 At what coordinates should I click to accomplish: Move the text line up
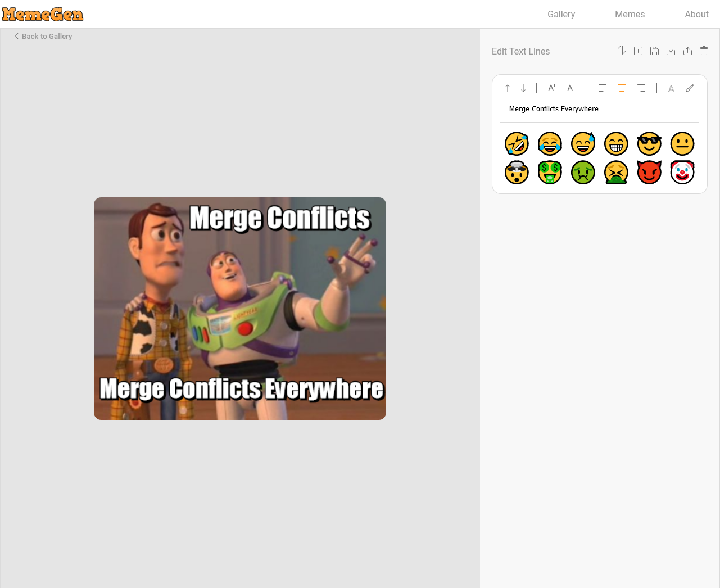point(508,88)
